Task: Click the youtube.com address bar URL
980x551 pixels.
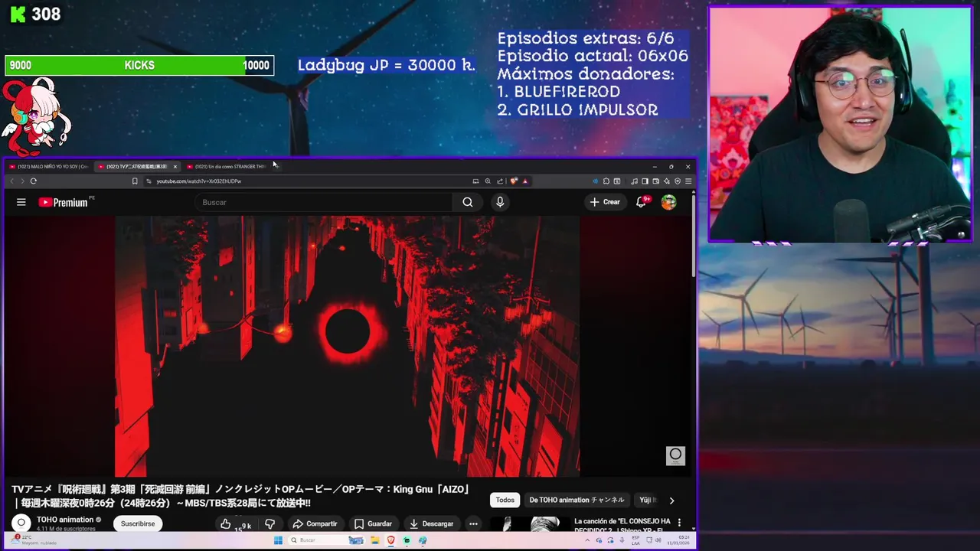Action: pos(199,181)
